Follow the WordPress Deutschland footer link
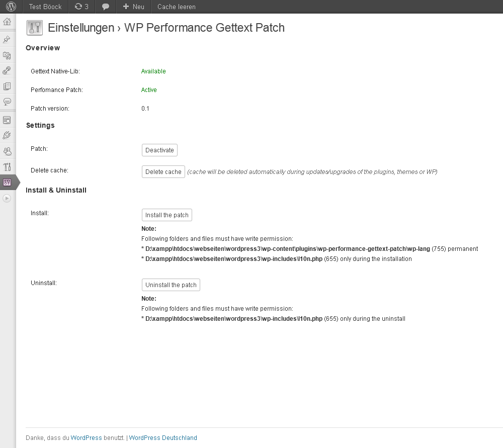This screenshot has height=448, width=503. click(163, 438)
